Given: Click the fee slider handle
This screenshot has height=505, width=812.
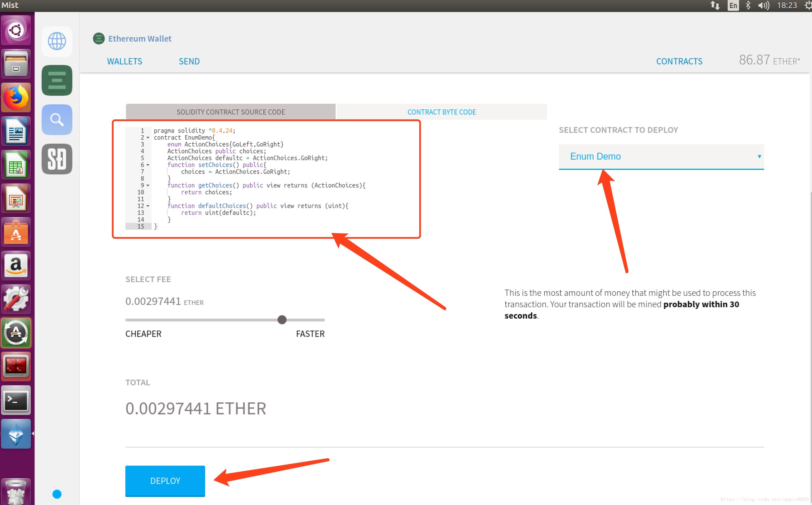Looking at the screenshot, I should 282,320.
